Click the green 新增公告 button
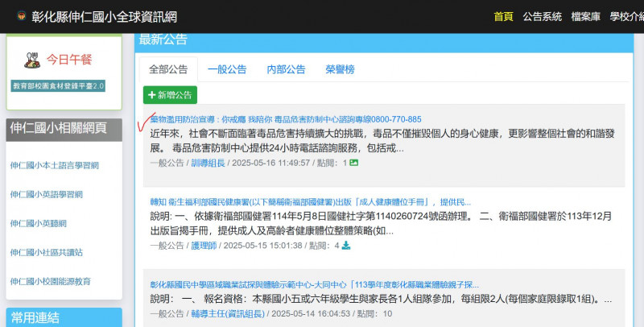Image resolution: width=644 pixels, height=327 pixels. [x=170, y=95]
